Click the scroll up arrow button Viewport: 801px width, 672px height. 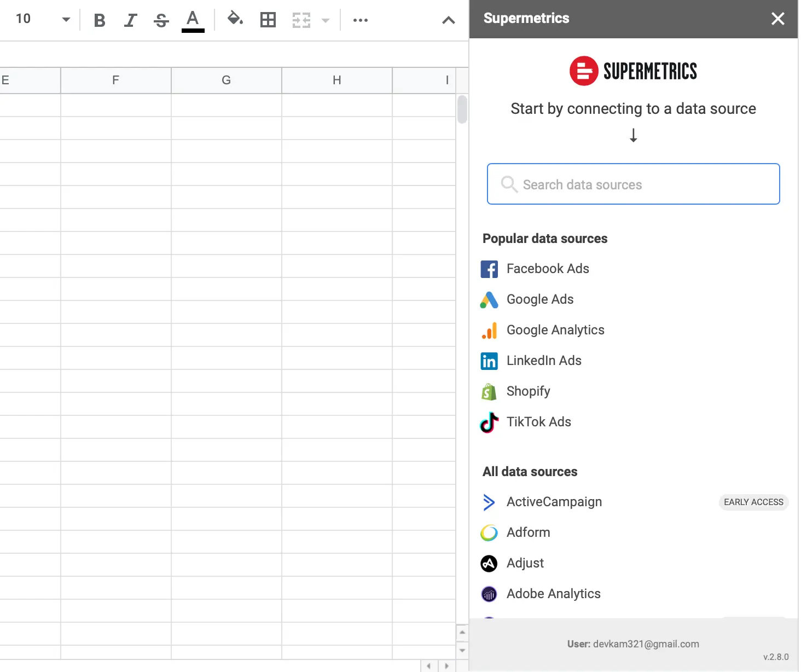click(x=462, y=632)
